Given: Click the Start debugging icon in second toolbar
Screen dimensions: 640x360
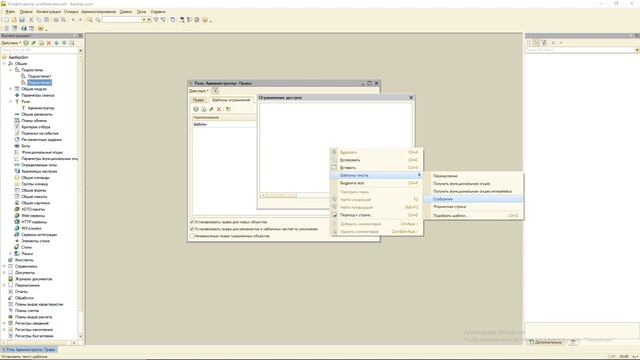Looking at the screenshot, I should pos(40,29).
